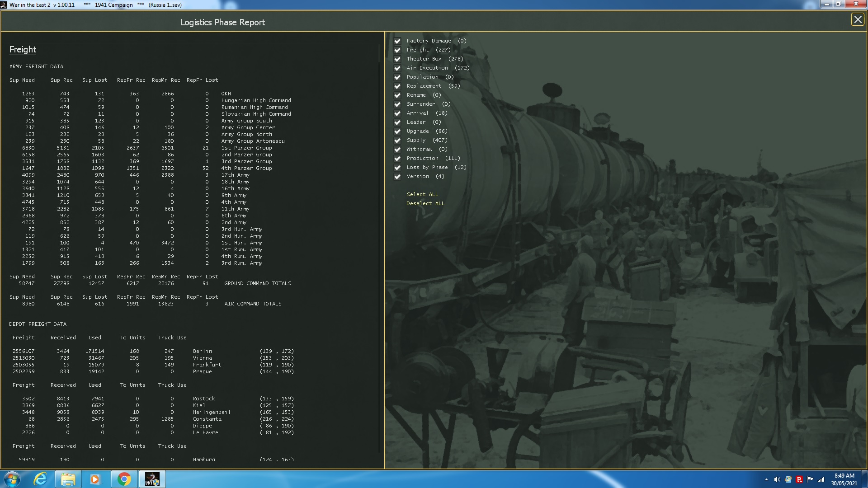Viewport: 868px width, 488px height.
Task: Open Internet Explorer from the taskbar
Action: (40, 479)
